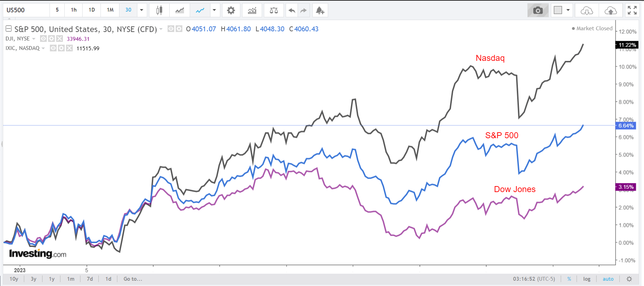Remove the DJI comparison series
This screenshot has width=644, height=286.
pos(59,39)
